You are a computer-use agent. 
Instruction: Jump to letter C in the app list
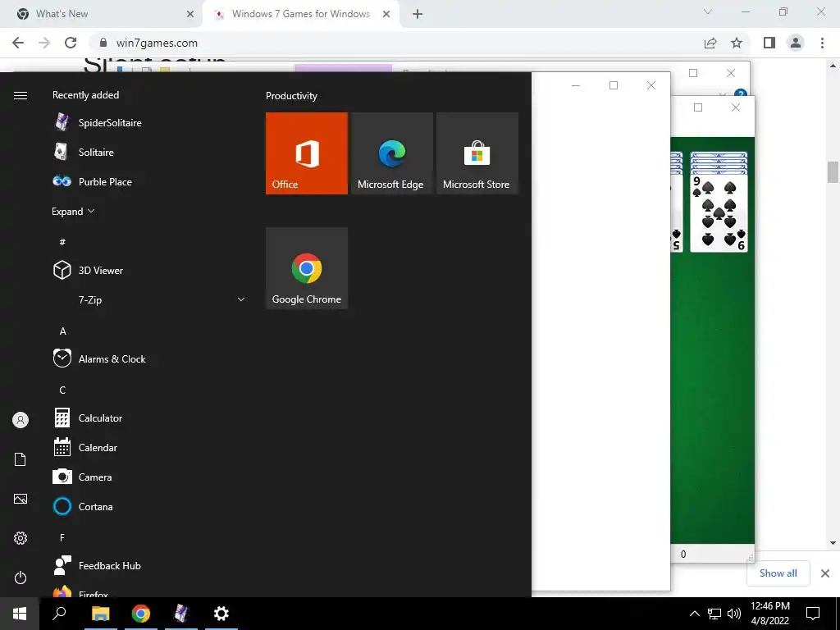(x=62, y=390)
